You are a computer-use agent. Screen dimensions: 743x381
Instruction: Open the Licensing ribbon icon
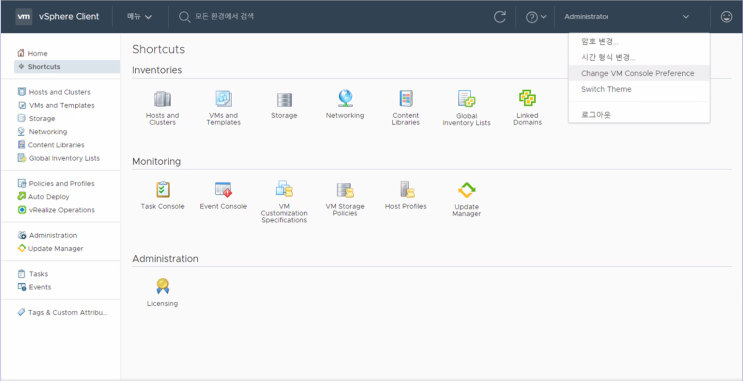click(163, 286)
